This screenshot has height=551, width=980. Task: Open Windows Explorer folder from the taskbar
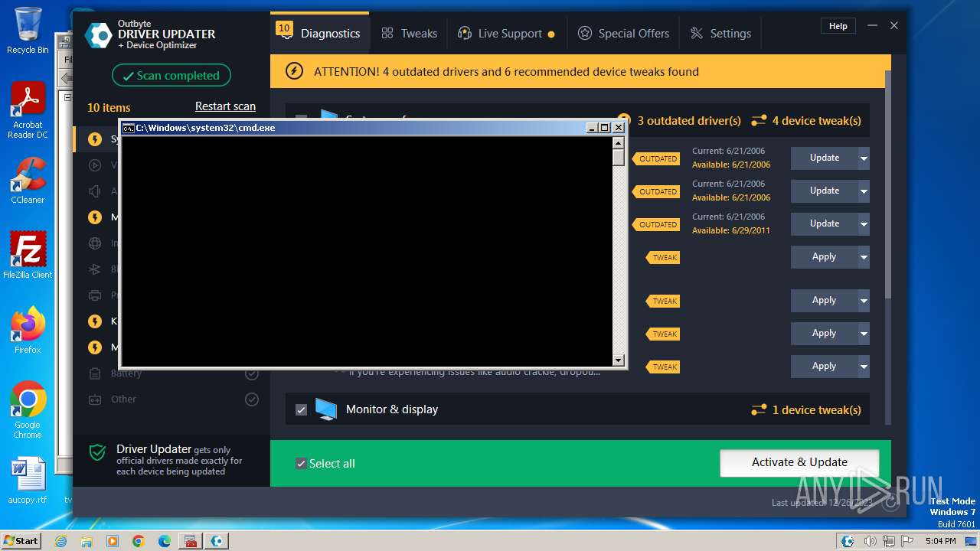coord(87,541)
